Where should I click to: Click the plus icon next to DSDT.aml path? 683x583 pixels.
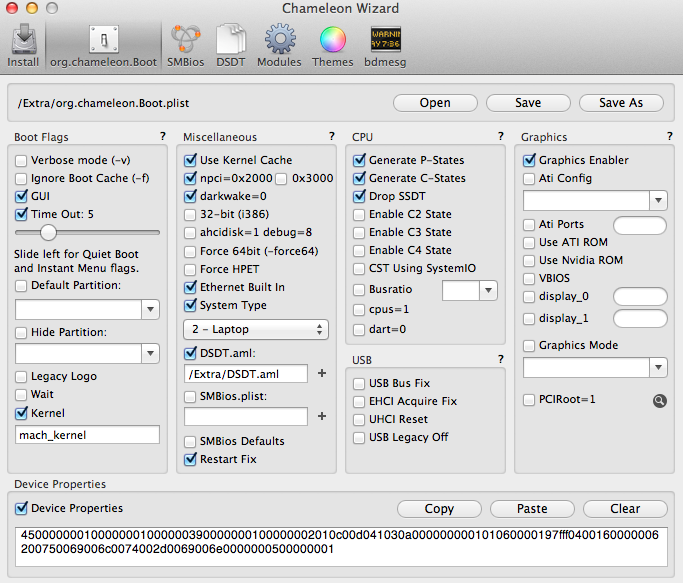322,373
